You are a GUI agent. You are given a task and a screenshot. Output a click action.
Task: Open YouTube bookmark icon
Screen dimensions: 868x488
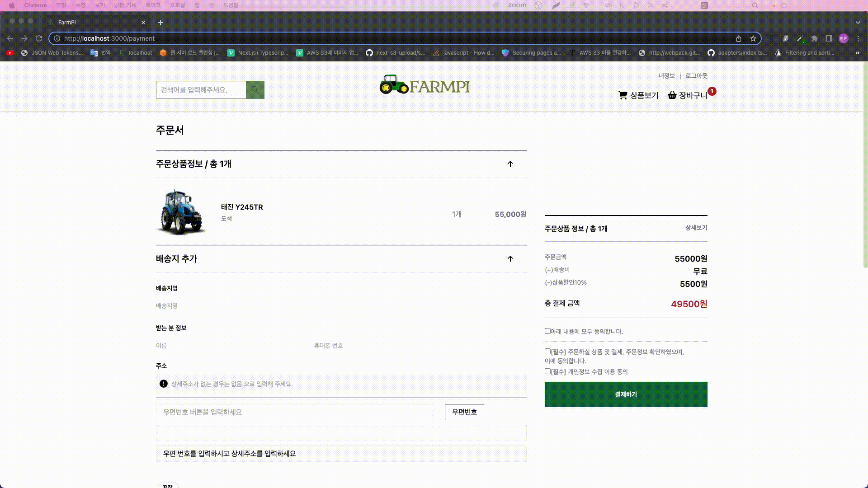pyautogui.click(x=10, y=53)
